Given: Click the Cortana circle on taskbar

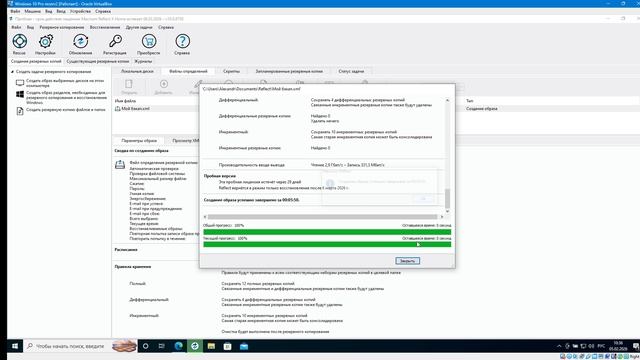Looking at the screenshot, I should coord(145,346).
